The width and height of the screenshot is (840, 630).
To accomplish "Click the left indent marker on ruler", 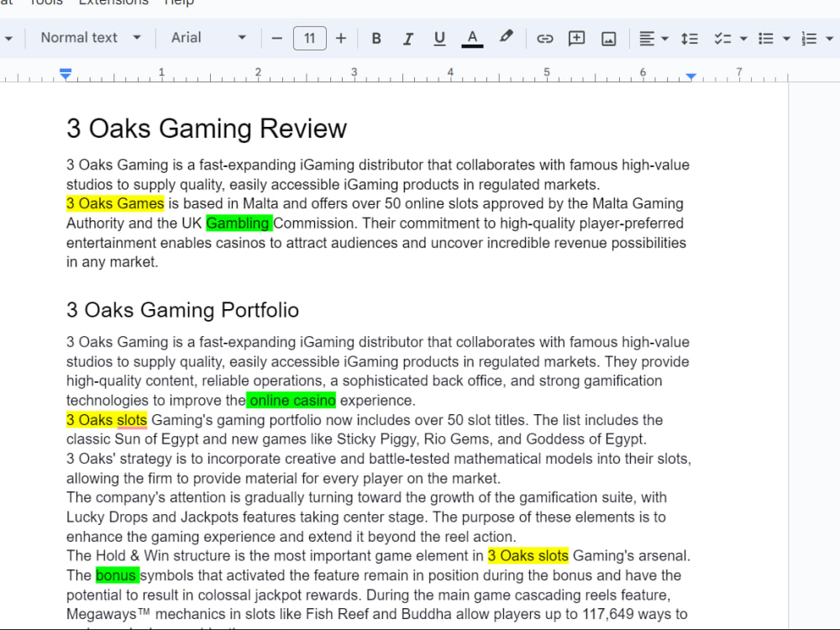I will 66,75.
